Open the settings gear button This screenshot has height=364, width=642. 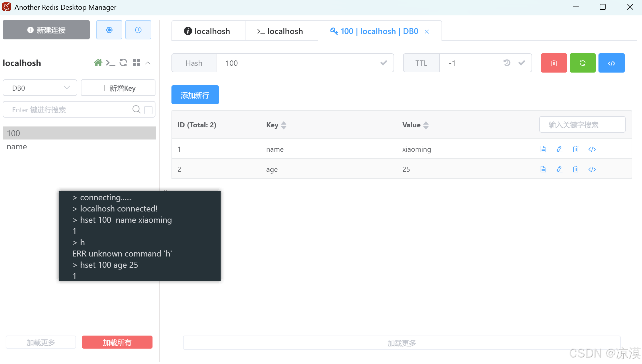coord(109,30)
